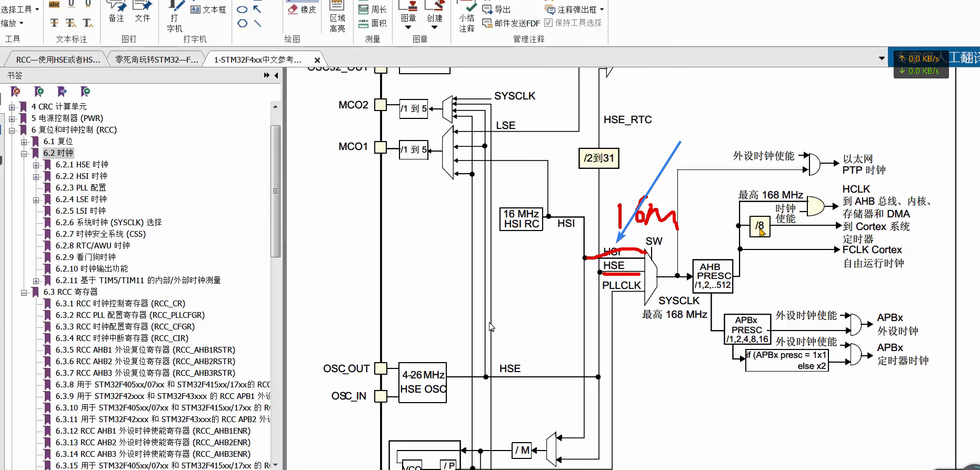Select the perimeter (周长) measuring tool
This screenshot has width=980, height=470.
[373, 9]
